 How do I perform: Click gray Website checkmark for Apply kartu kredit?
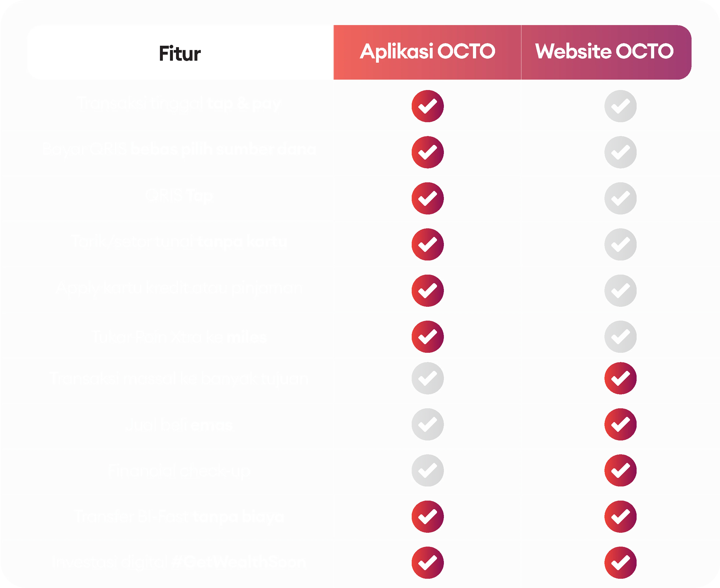[x=620, y=290]
